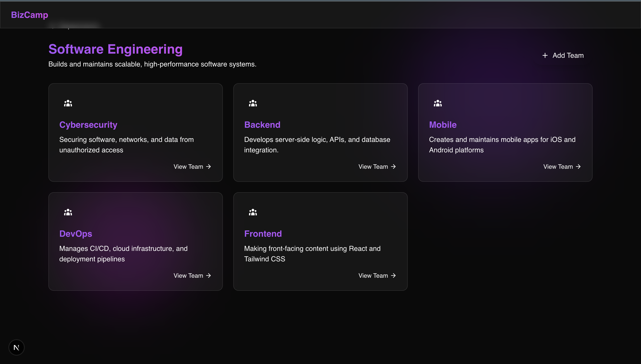The image size is (641, 364).
Task: Select the Backend team heading
Action: click(x=262, y=125)
